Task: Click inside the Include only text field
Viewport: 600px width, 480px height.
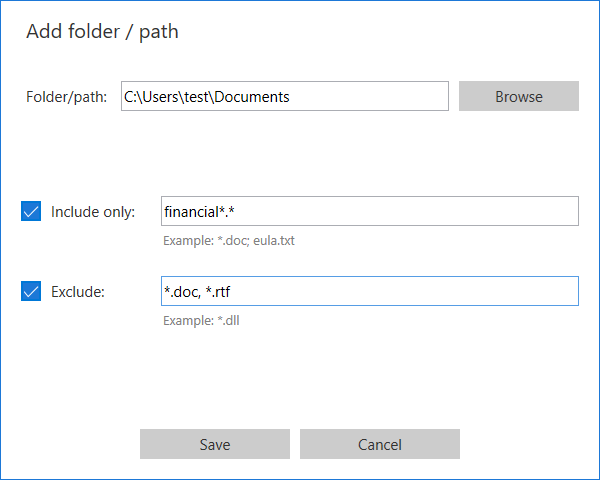Action: 370,211
